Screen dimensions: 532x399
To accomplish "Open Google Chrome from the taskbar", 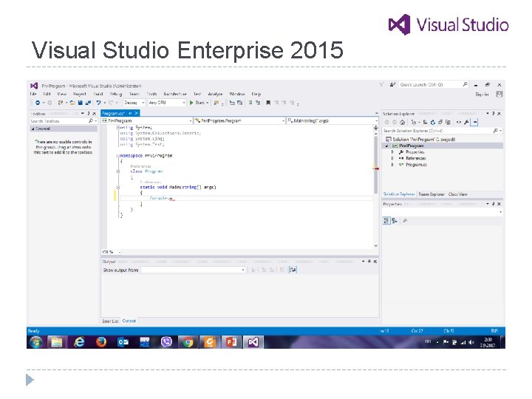I will [188, 342].
